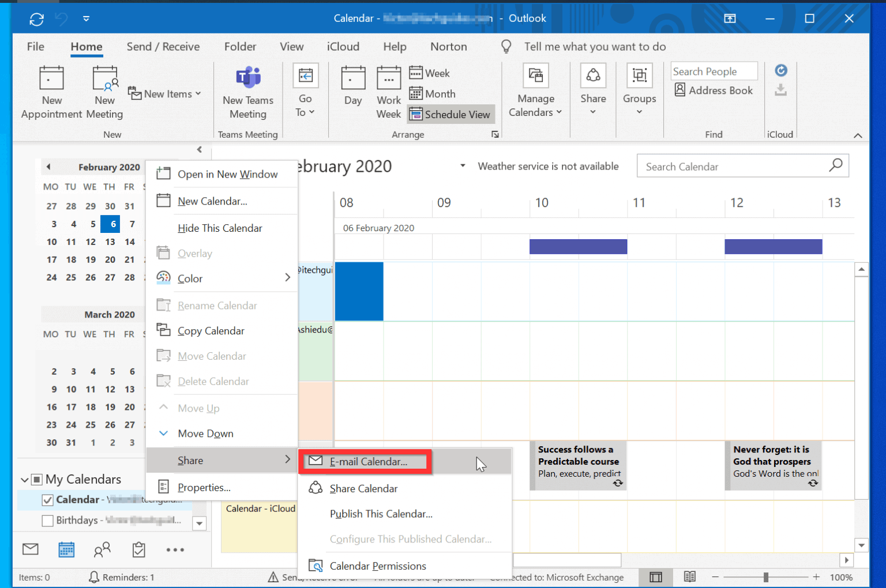Click the zoom out minus button
The width and height of the screenshot is (886, 588).
[715, 577]
